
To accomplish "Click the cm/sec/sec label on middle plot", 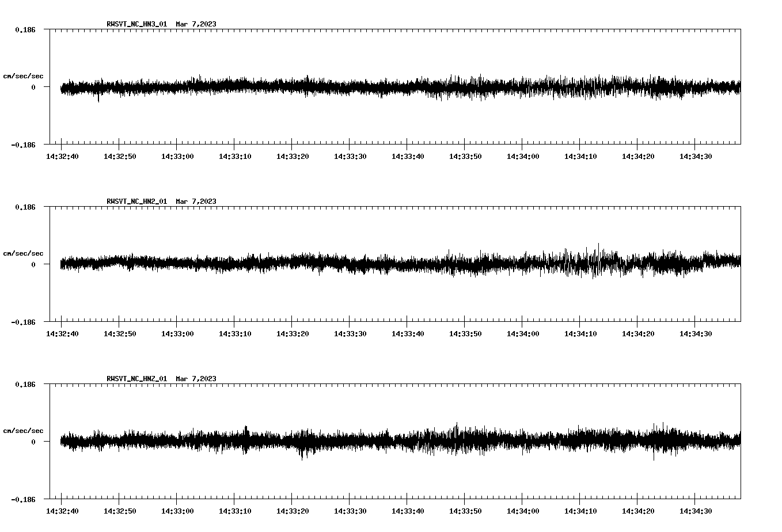I will point(23,253).
